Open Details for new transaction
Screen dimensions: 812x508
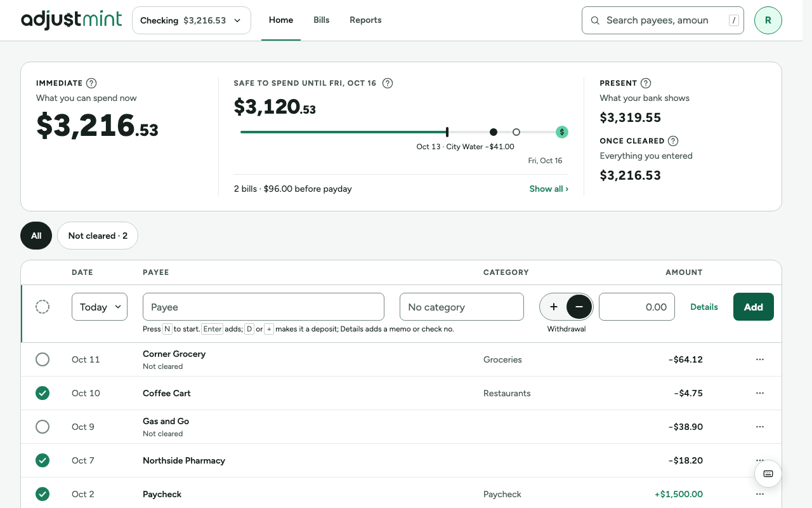coord(704,307)
